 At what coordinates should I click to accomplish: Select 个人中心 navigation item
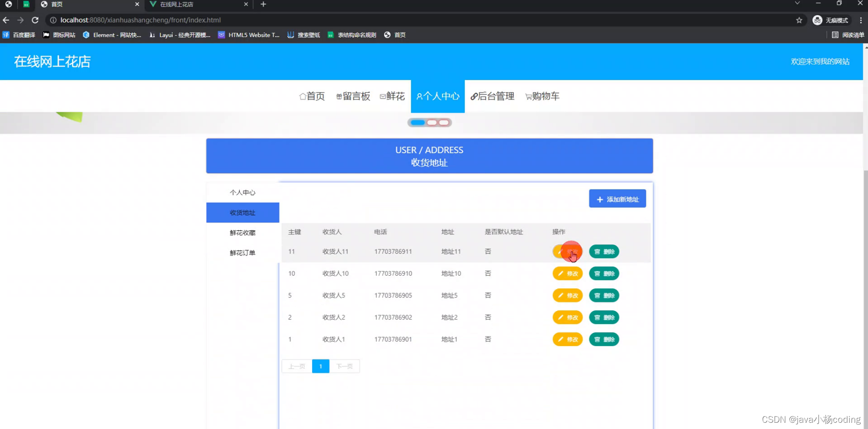click(x=438, y=96)
